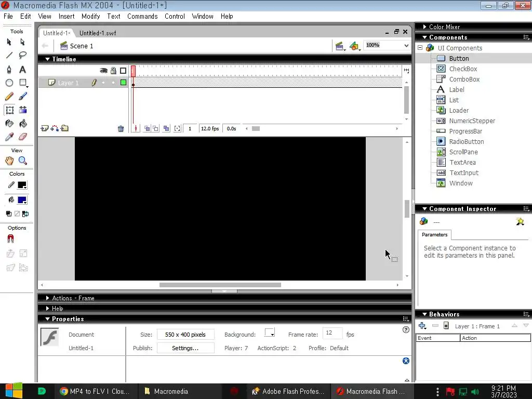The height and width of the screenshot is (399, 532).
Task: Select the Lasso tool
Action: pos(23,55)
